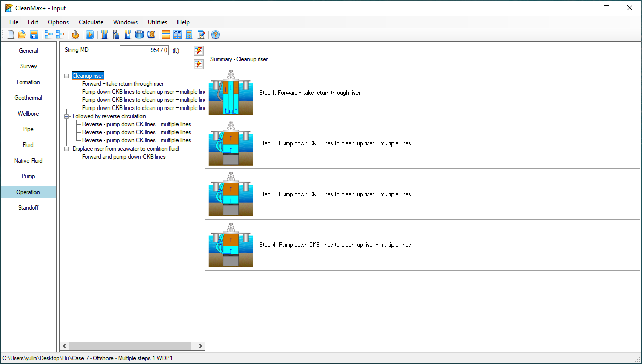
Task: Open the Utilities menu
Action: [157, 22]
